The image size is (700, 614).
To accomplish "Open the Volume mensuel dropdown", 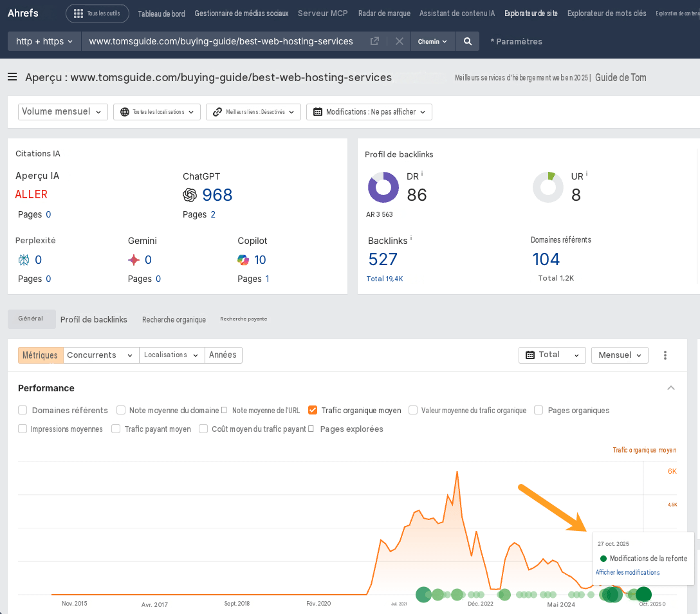I will pos(63,111).
